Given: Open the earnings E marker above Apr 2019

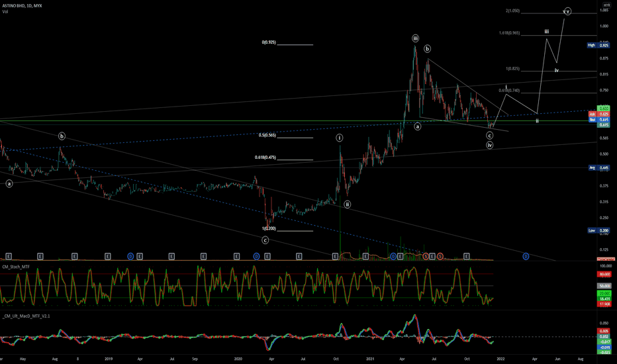Looking at the screenshot, I should 139,256.
